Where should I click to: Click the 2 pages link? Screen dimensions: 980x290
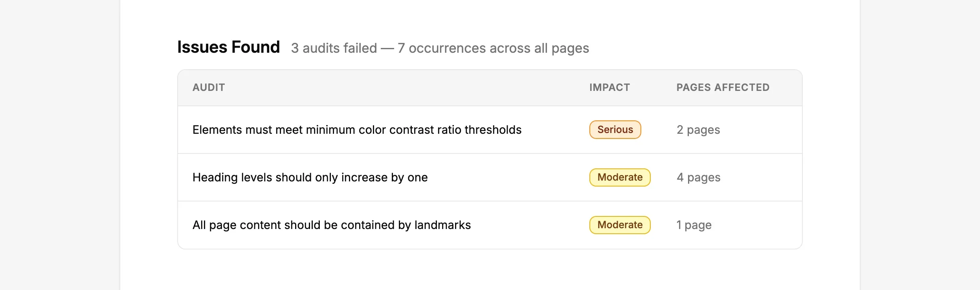tap(698, 129)
